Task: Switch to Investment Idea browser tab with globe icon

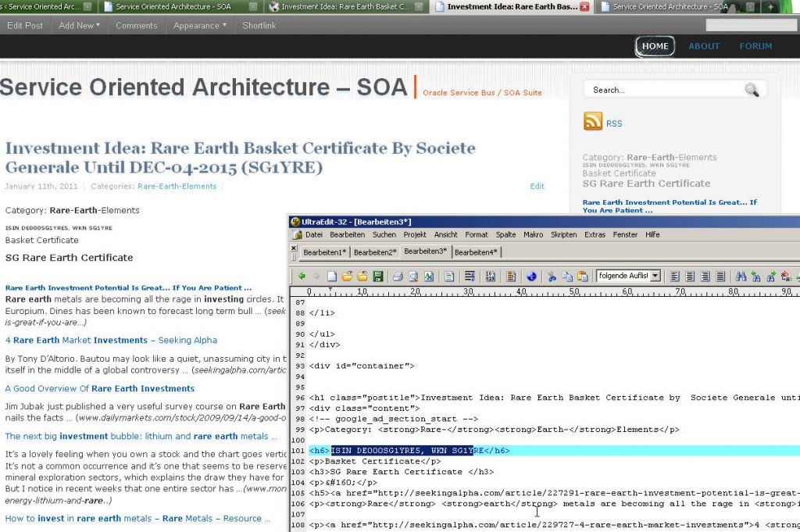Action: pos(346,6)
